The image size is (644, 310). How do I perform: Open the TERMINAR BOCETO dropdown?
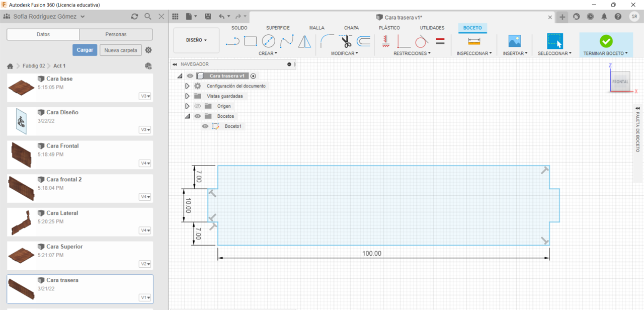coord(606,53)
